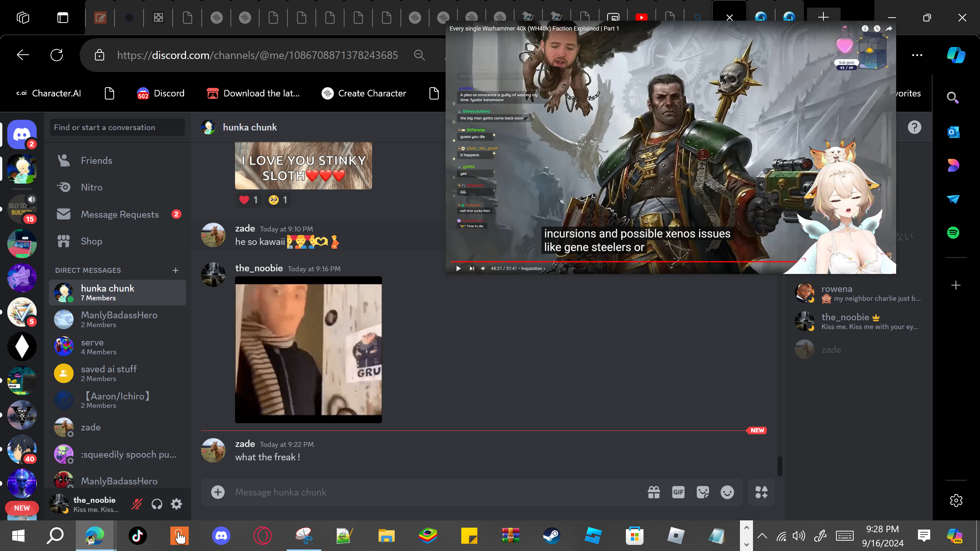Open the sticker picker
The image size is (980, 551).
click(703, 492)
